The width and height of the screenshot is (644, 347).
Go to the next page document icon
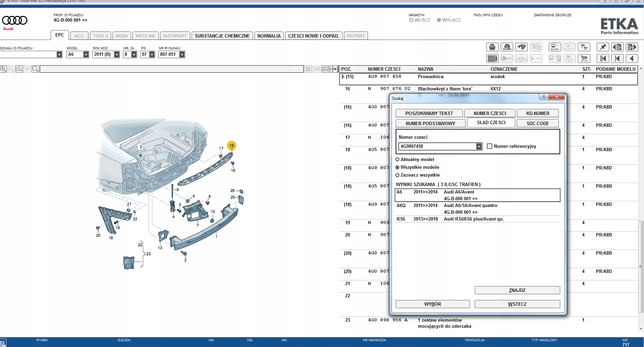(x=631, y=47)
